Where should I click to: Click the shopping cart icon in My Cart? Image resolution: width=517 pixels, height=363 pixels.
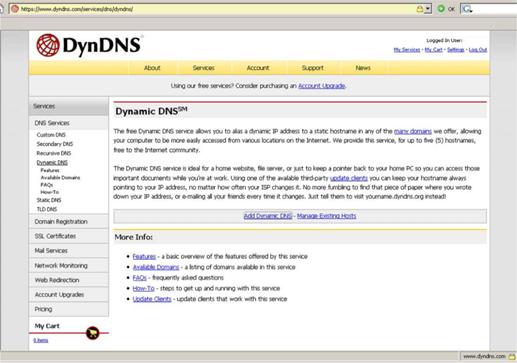pyautogui.click(x=93, y=333)
